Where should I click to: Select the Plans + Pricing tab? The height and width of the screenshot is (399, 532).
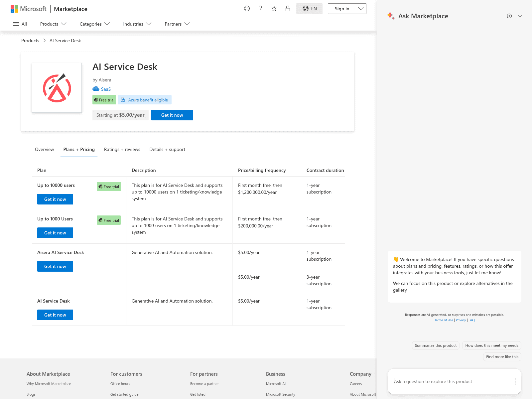coord(79,149)
